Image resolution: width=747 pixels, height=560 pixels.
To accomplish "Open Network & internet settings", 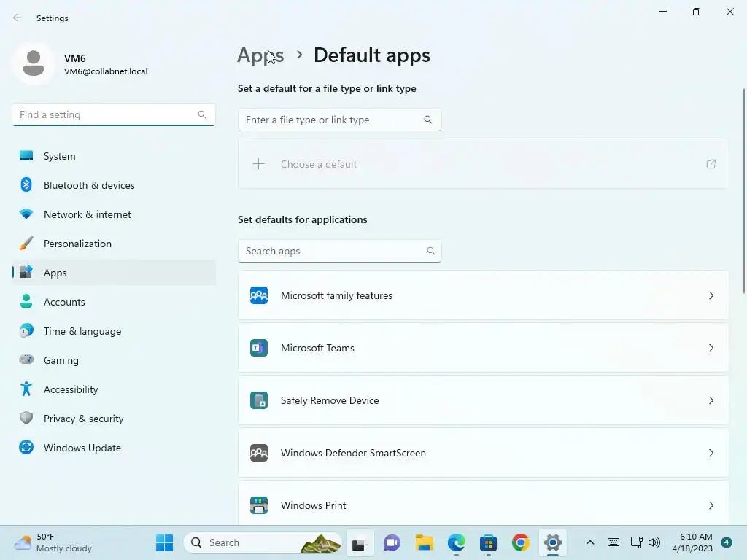I will click(113, 214).
